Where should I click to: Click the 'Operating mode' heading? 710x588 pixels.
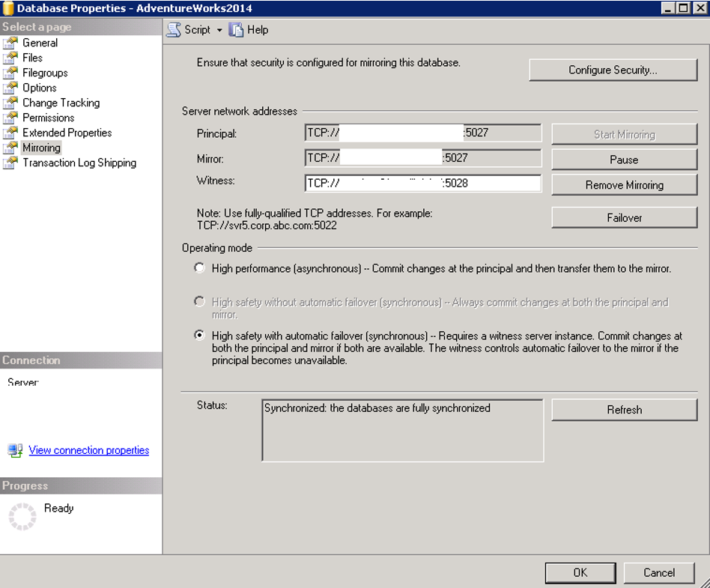pos(217,248)
